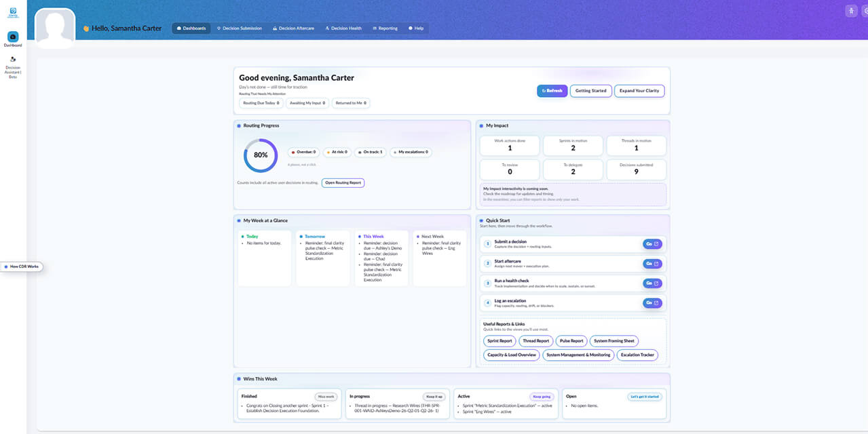Click the Getting Started button
The height and width of the screenshot is (434, 868).
pos(591,90)
